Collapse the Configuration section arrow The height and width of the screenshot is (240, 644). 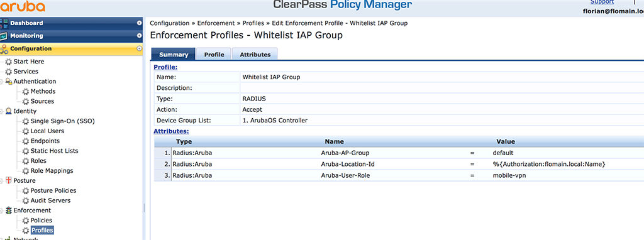[139, 48]
